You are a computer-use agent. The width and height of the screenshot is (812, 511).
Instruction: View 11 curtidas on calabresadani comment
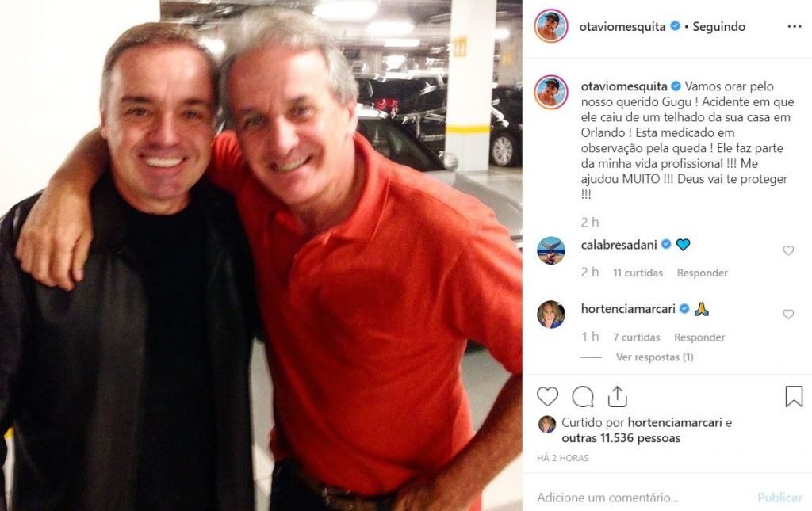[x=638, y=273]
